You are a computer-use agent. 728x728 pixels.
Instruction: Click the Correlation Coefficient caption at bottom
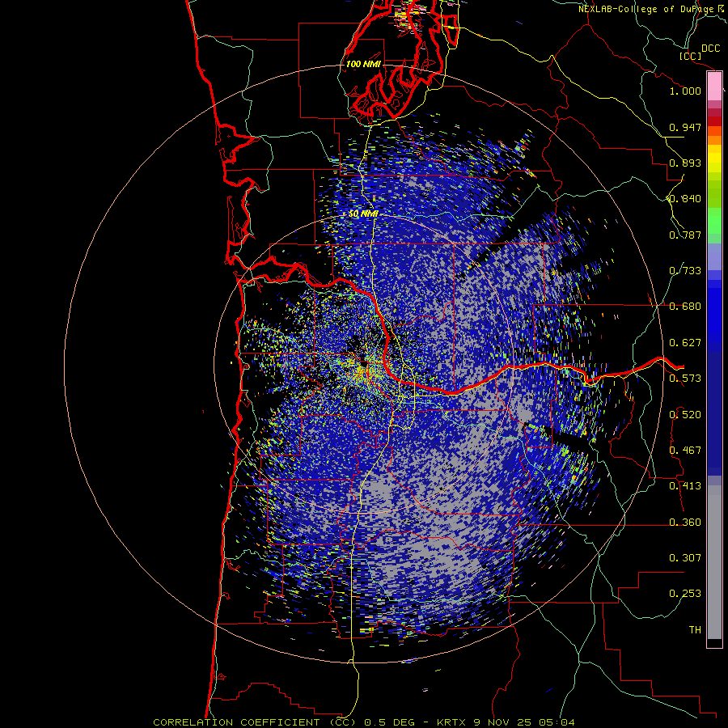[x=364, y=722]
